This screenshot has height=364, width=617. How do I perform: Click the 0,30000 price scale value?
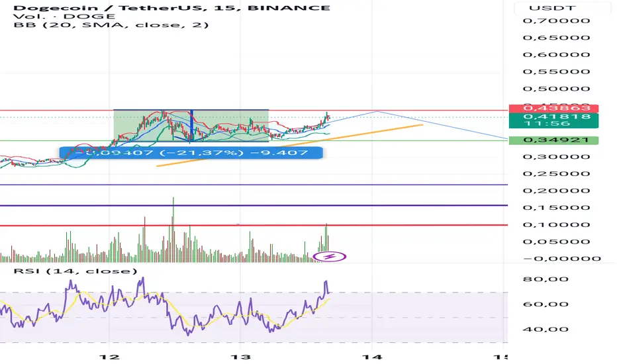(556, 157)
